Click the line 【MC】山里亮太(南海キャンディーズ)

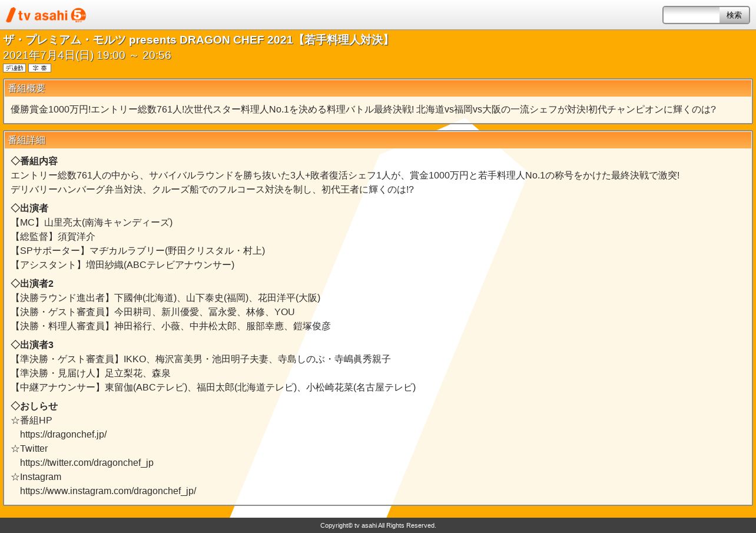tap(92, 223)
